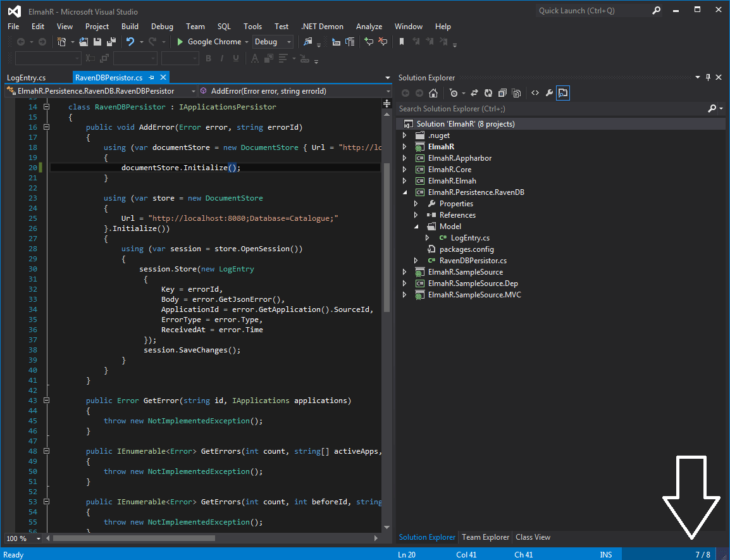Open the Analyze menu
The image size is (730, 560).
[369, 27]
